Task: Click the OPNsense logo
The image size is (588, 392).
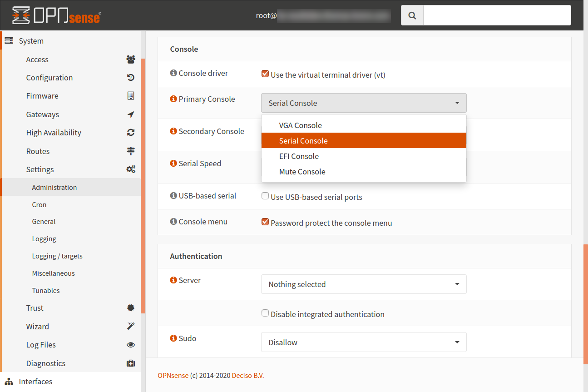Action: point(56,15)
